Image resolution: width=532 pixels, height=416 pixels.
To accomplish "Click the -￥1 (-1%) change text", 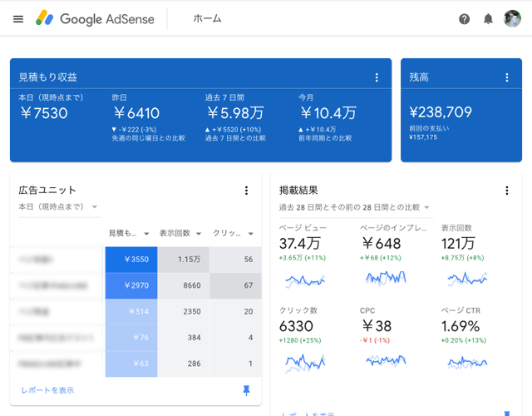I will [x=375, y=340].
